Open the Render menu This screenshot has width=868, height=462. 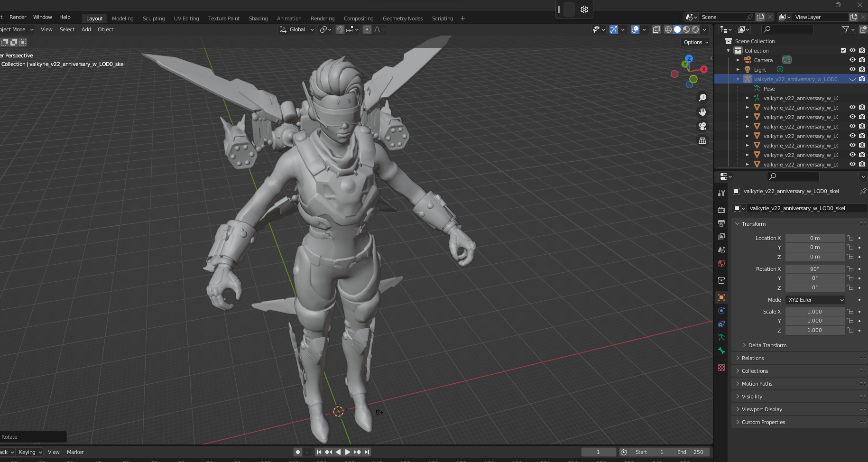(18, 17)
